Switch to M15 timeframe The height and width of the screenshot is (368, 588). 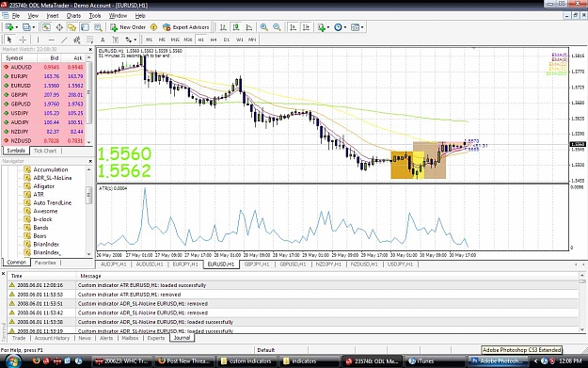175,40
